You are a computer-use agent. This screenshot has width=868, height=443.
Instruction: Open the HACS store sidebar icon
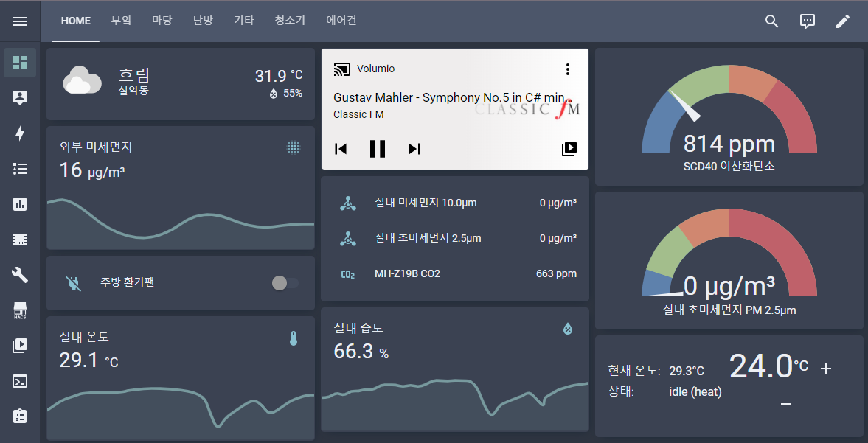20,310
